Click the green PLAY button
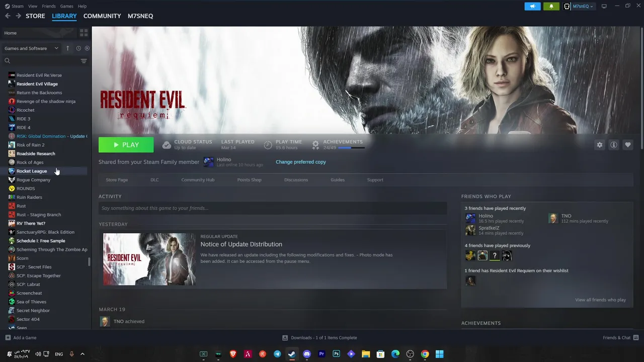This screenshot has width=644, height=362. 126,145
